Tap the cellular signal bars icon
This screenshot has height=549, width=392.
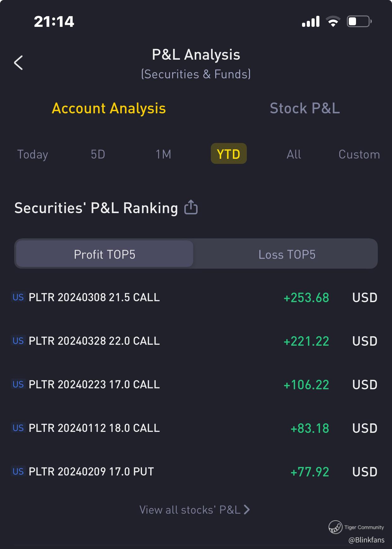tap(311, 21)
